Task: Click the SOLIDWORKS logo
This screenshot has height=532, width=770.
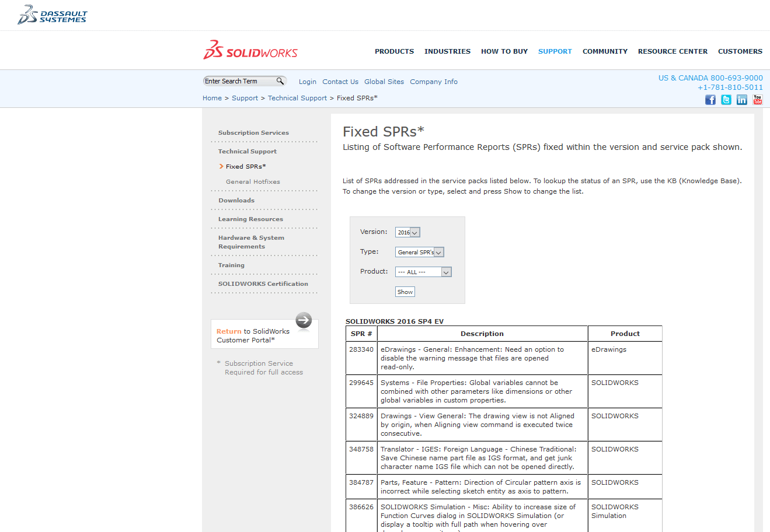Action: pyautogui.click(x=250, y=50)
